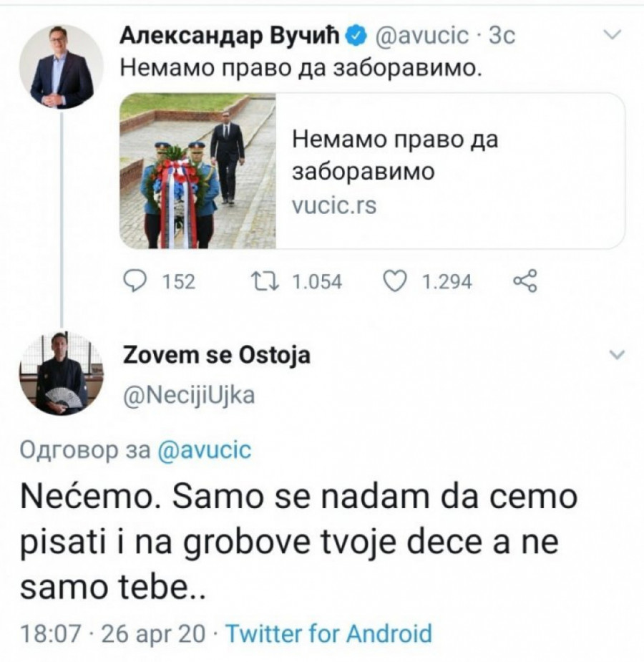This screenshot has width=644, height=662.
Task: Click the vucic.rs domain in the card
Action: pyautogui.click(x=334, y=205)
